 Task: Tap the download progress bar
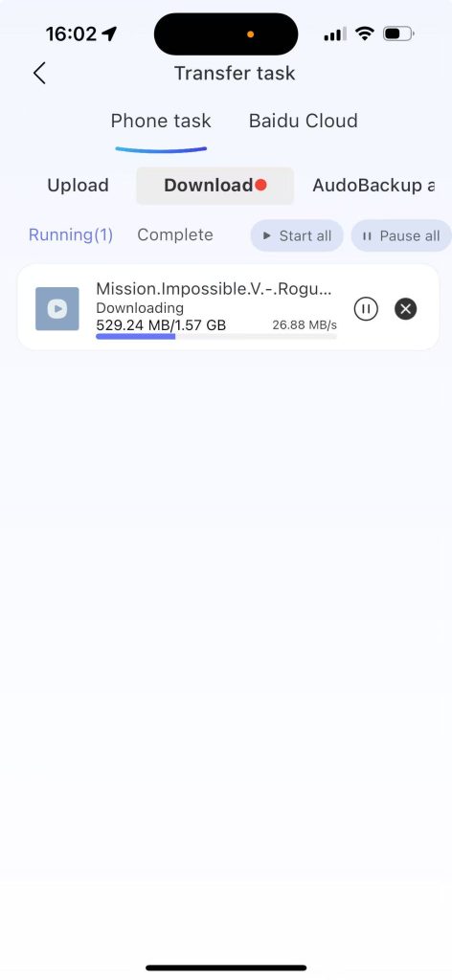216,336
